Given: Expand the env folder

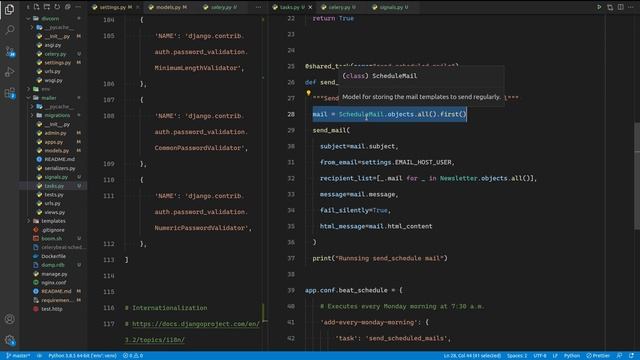Looking at the screenshot, I should point(45,89).
